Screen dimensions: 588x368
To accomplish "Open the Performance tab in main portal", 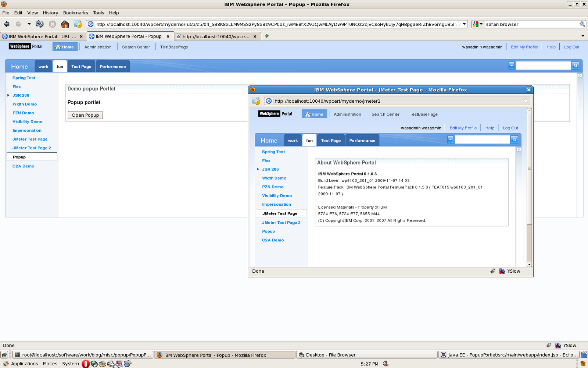I will coord(113,67).
